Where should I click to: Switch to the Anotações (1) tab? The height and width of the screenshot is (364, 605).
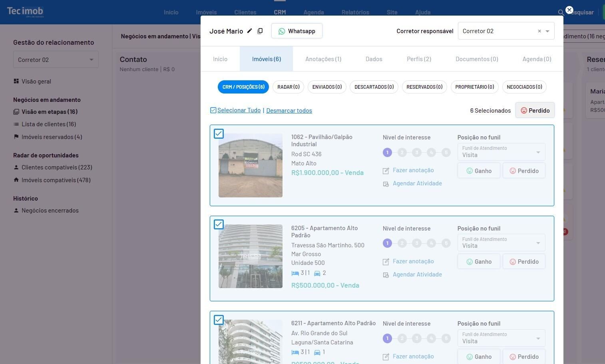(x=323, y=59)
